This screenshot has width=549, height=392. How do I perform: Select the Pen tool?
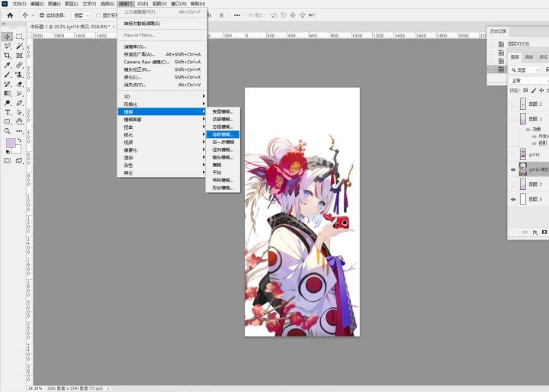tap(19, 103)
